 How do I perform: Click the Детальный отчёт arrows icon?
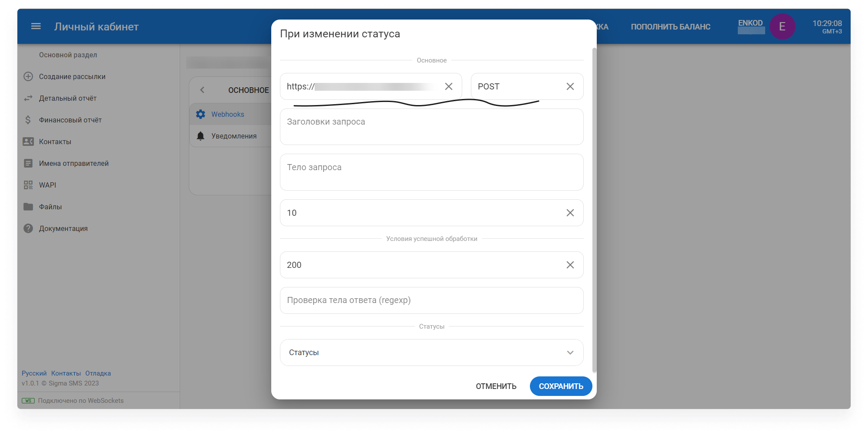pos(28,98)
